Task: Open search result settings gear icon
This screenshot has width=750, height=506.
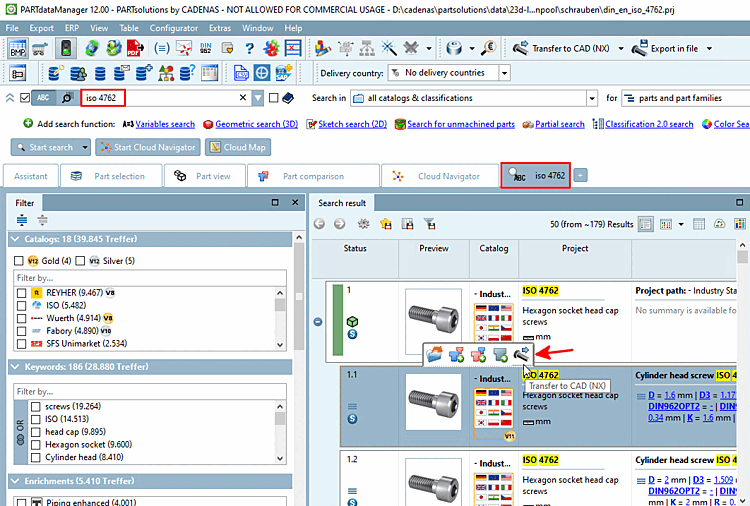Action: point(363,224)
